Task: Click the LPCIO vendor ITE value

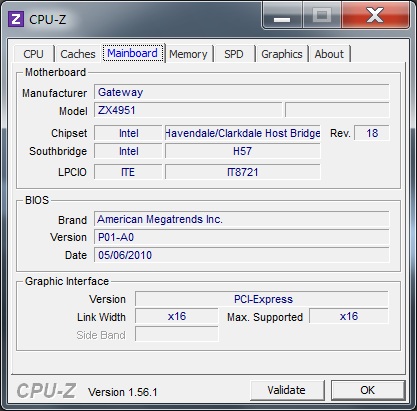Action: [128, 172]
